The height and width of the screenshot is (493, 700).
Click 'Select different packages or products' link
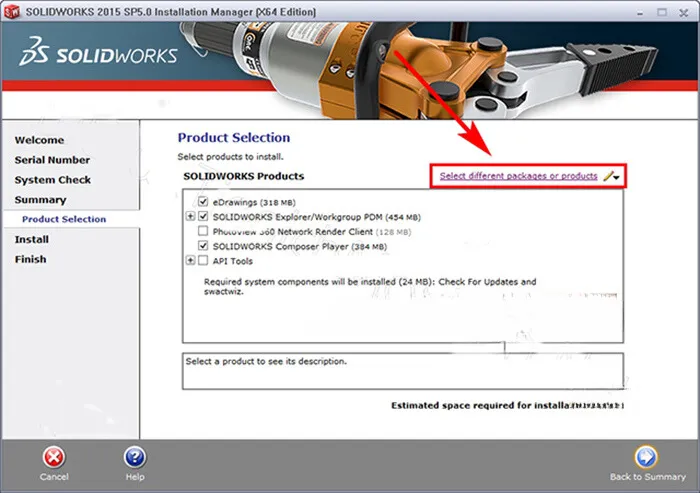518,176
